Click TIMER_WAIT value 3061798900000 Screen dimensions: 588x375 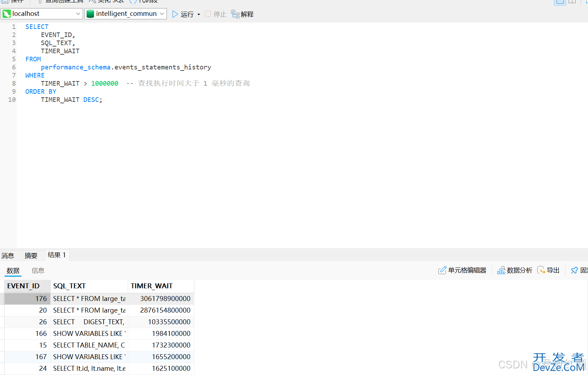[x=161, y=299]
